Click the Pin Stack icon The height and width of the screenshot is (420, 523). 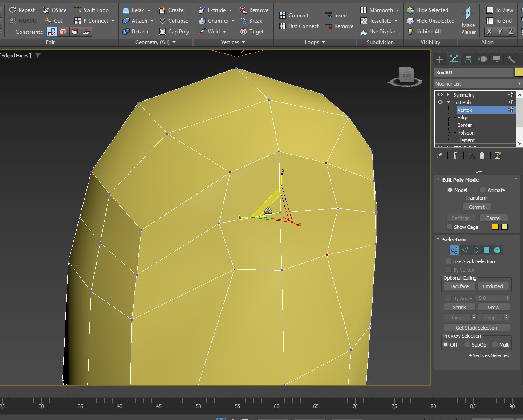pos(439,155)
